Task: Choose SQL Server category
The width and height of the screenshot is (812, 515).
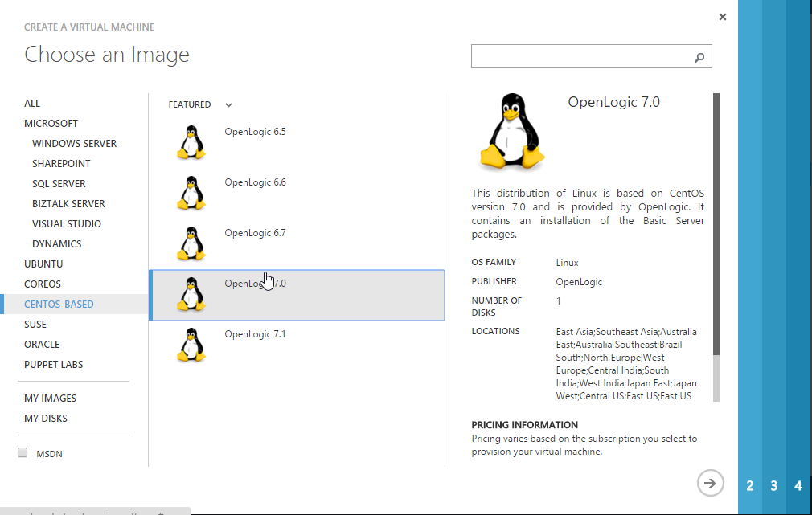Action: point(59,184)
